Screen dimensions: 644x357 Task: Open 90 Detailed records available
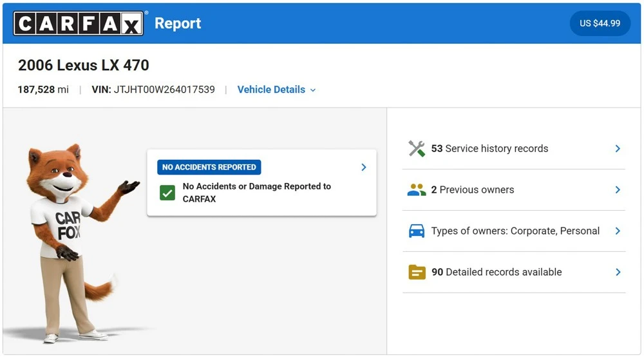513,272
